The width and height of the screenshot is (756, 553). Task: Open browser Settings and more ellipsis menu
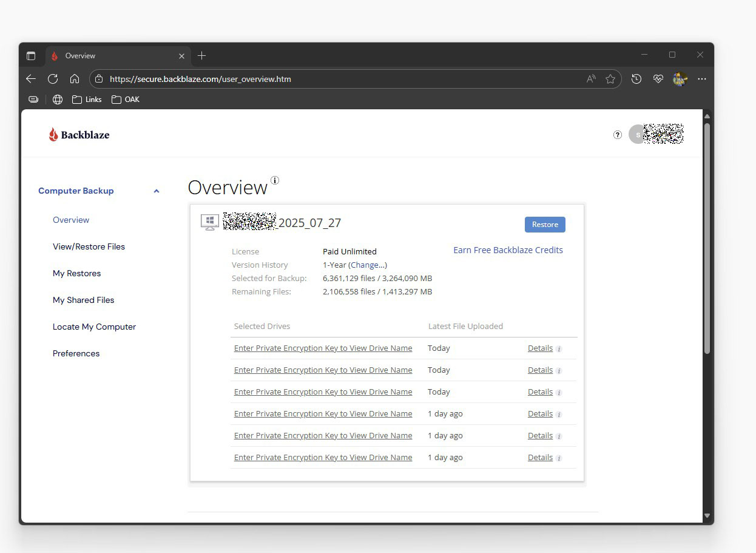702,79
